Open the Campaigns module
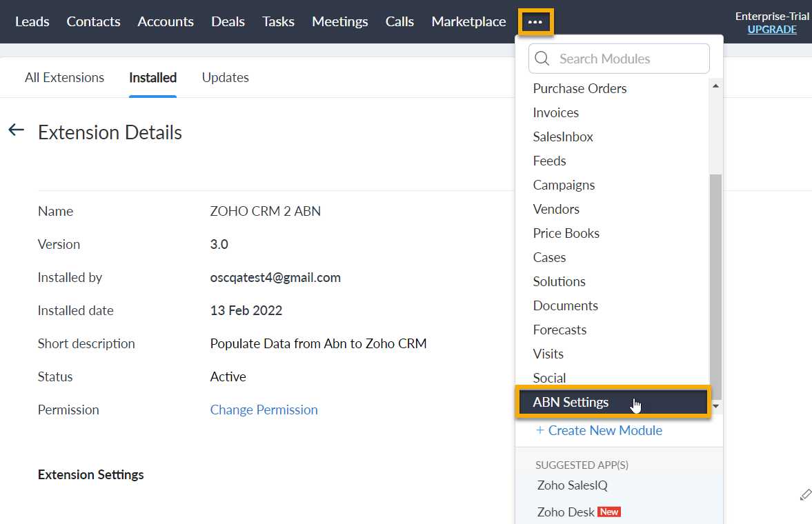This screenshot has width=812, height=524. click(x=564, y=185)
